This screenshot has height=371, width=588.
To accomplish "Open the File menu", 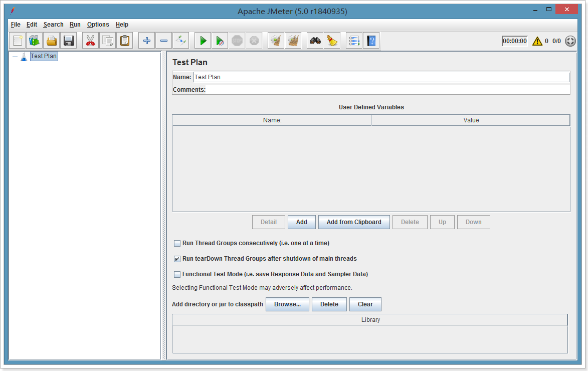I will coord(16,25).
